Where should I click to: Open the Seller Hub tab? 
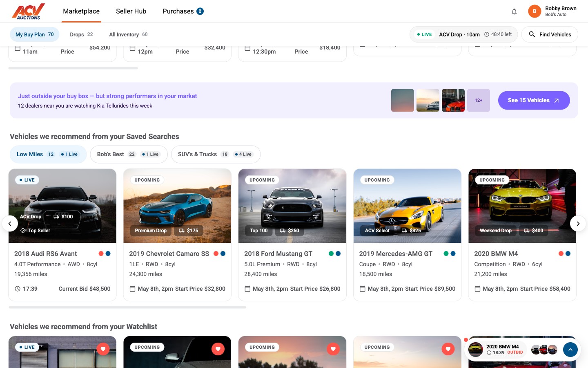[x=131, y=11]
